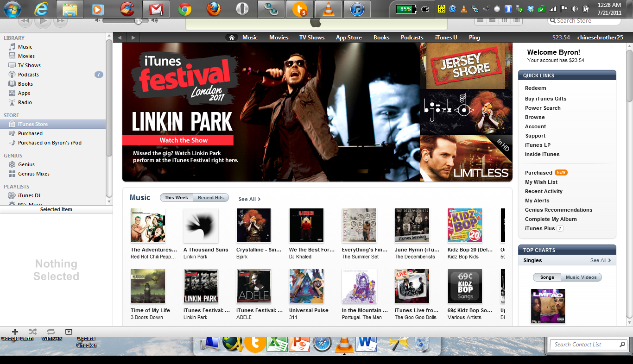Open Safari from the bottom dock
The image size is (633, 364).
click(322, 345)
